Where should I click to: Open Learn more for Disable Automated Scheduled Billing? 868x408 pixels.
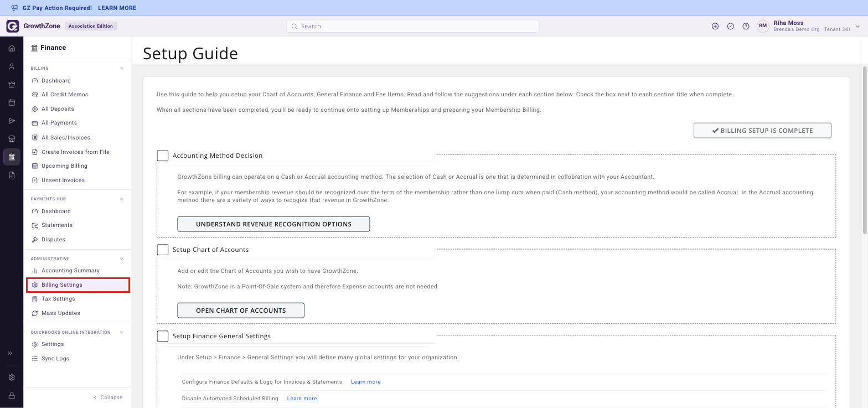pyautogui.click(x=302, y=399)
